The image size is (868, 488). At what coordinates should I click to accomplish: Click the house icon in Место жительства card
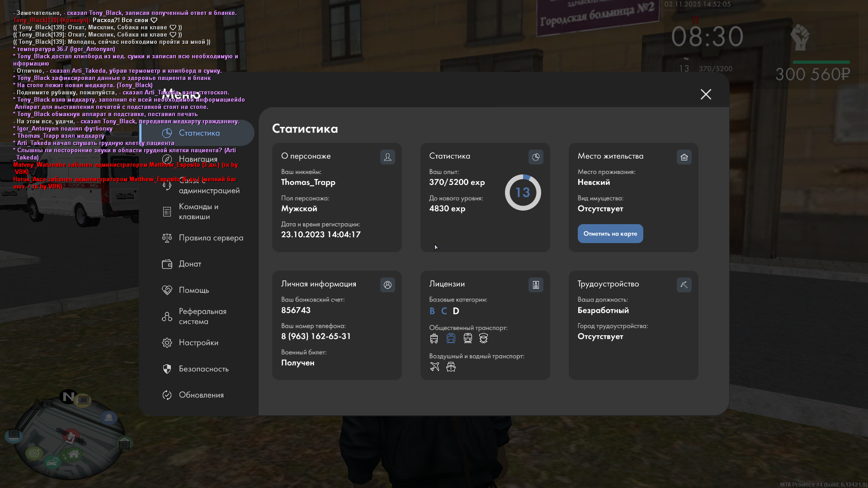click(x=684, y=157)
